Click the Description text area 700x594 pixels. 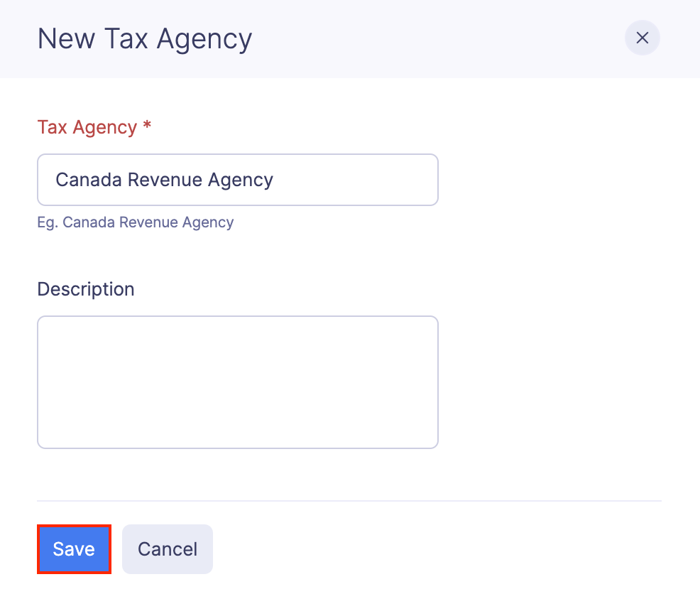[238, 382]
